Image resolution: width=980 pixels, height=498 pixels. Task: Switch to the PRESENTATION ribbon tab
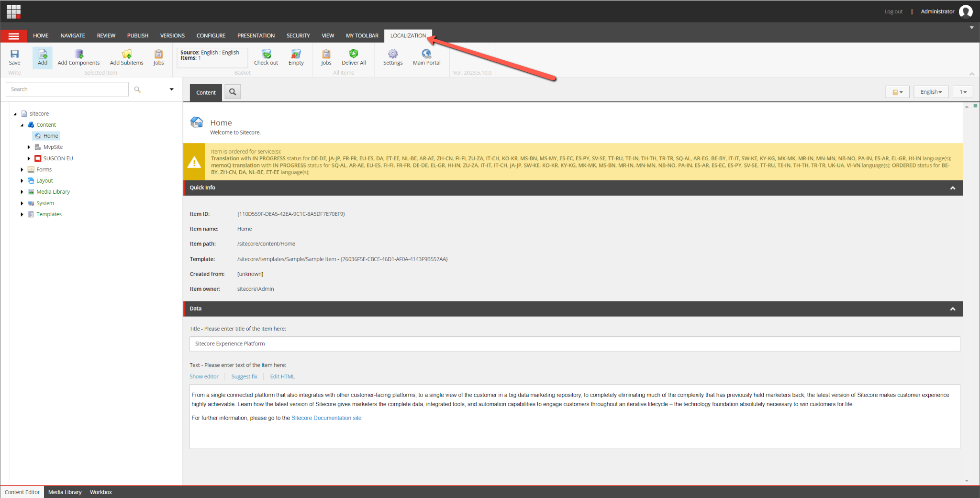(x=256, y=36)
